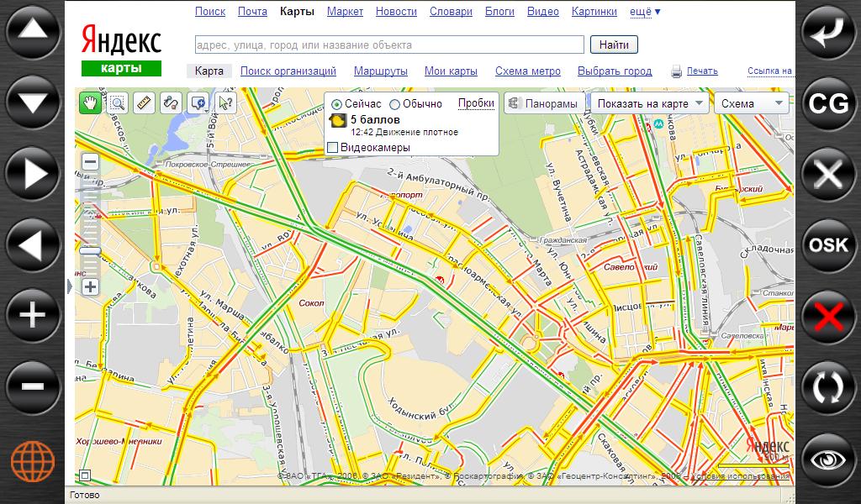The height and width of the screenshot is (504, 861).
Task: Open the Почта service link
Action: [x=252, y=12]
